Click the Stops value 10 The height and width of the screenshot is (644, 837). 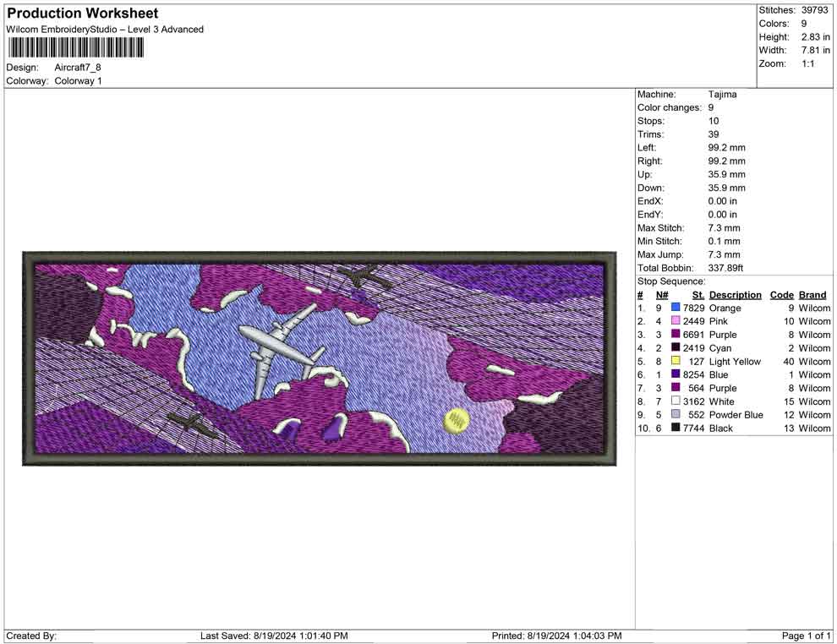(x=714, y=121)
